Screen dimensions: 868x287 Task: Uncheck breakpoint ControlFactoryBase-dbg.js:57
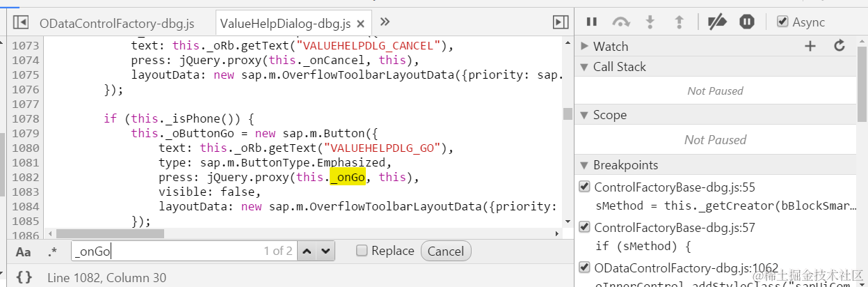tap(585, 227)
